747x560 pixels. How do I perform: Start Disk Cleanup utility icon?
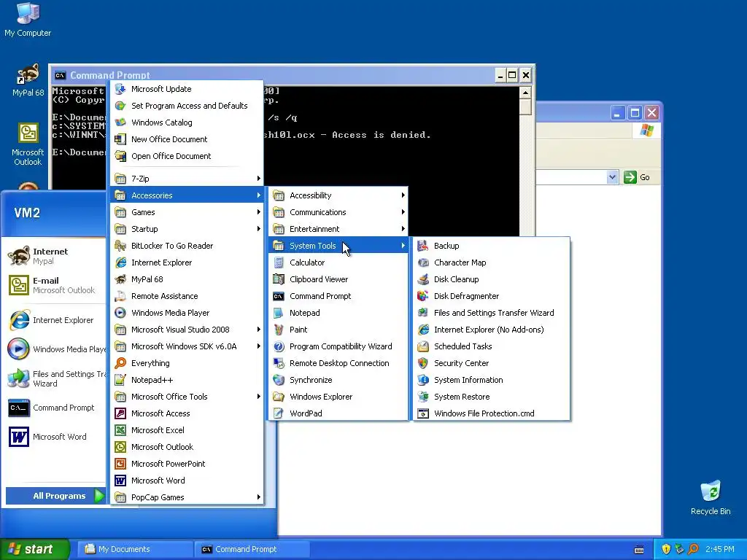pyautogui.click(x=423, y=279)
